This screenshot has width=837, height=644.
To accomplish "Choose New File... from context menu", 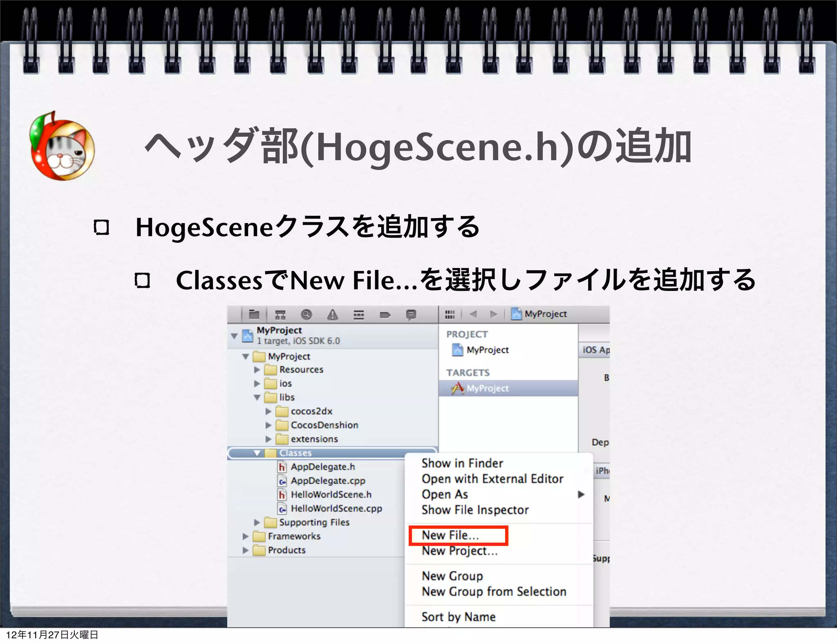I will [x=499, y=535].
